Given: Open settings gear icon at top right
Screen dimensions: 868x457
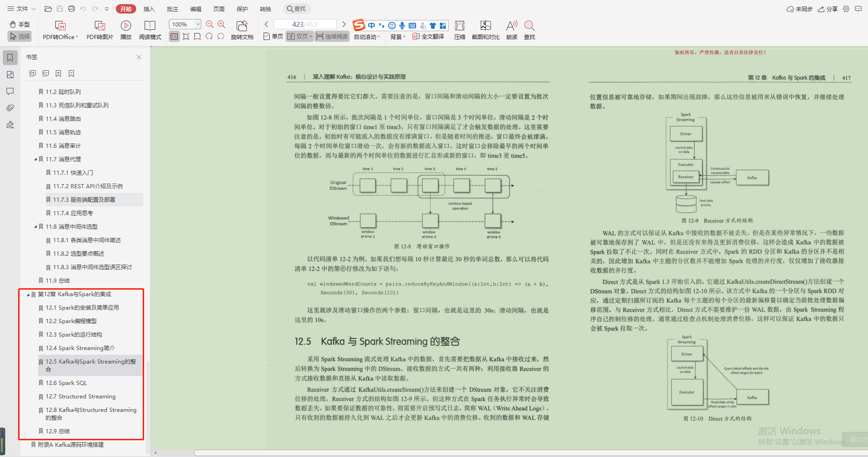Looking at the screenshot, I should pos(846,9).
